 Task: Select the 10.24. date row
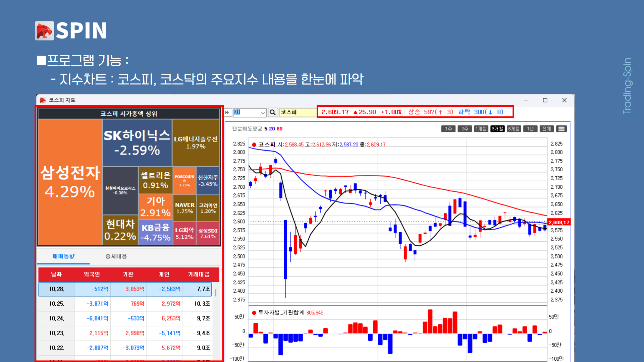pos(125,318)
